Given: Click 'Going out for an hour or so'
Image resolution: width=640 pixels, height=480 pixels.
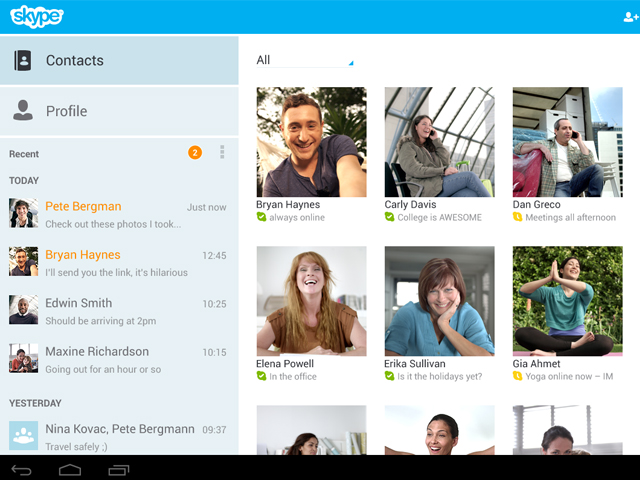Looking at the screenshot, I should 103,369.
